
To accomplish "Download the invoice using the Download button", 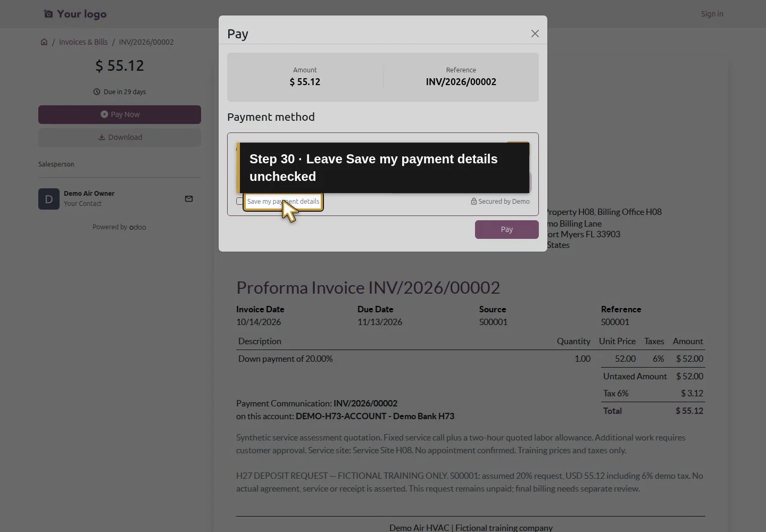I will [120, 137].
